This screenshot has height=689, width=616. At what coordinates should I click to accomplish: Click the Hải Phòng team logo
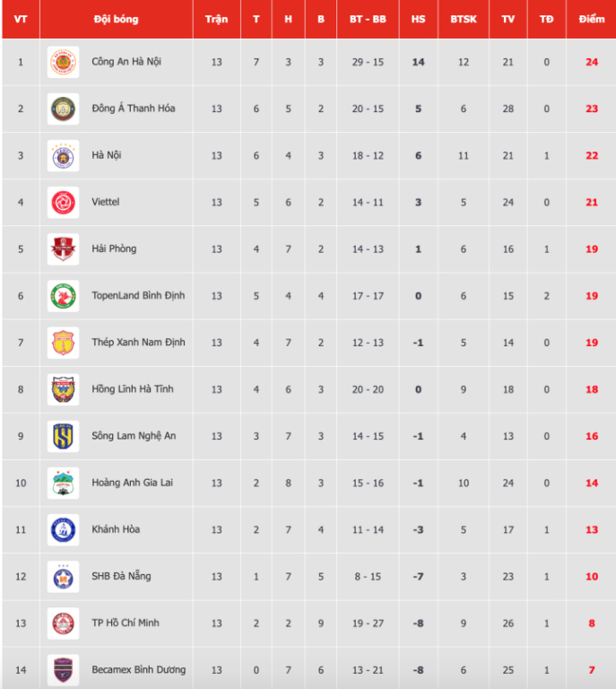pos(64,249)
